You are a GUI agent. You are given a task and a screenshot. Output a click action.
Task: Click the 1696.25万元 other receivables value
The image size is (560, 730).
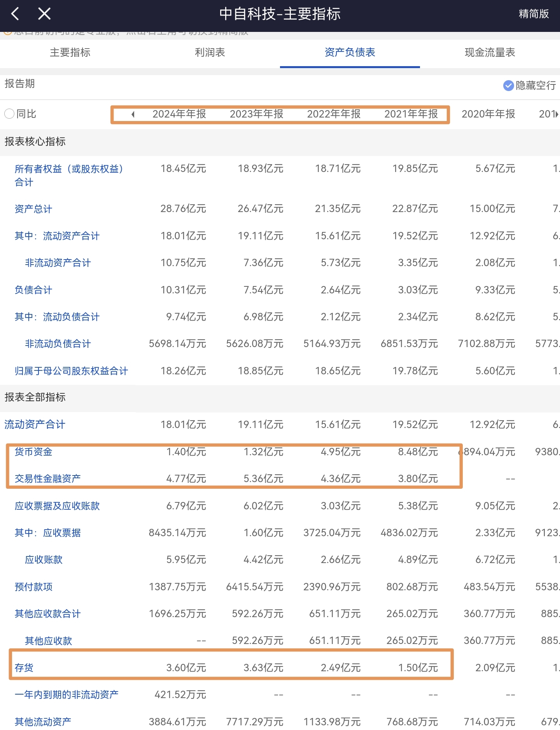177,614
